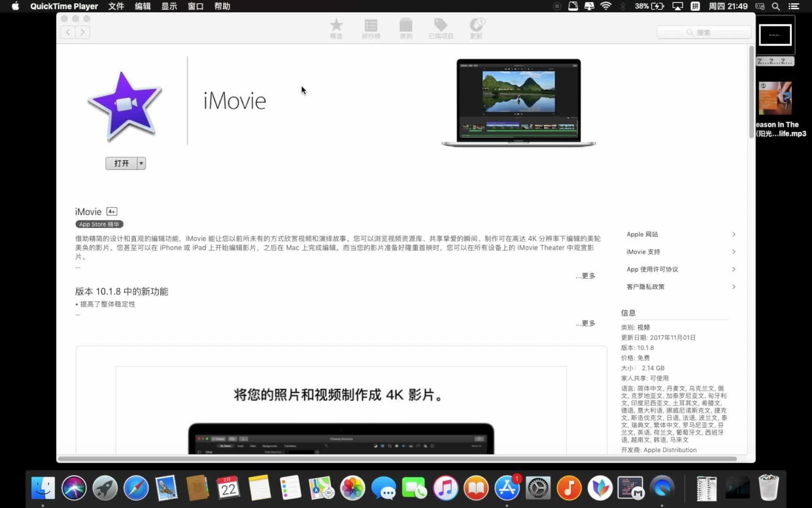
Task: Open QuickTime Player icon in the Dock
Action: tap(662, 488)
